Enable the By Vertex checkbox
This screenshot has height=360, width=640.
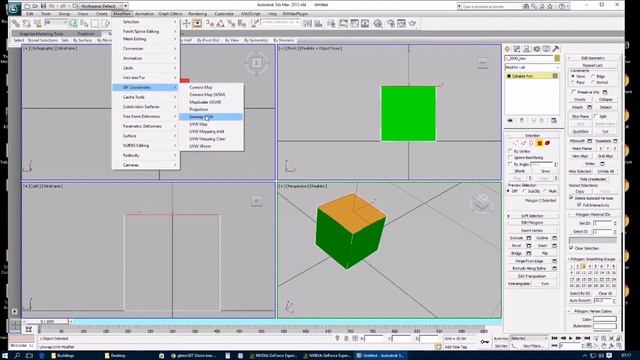510,151
